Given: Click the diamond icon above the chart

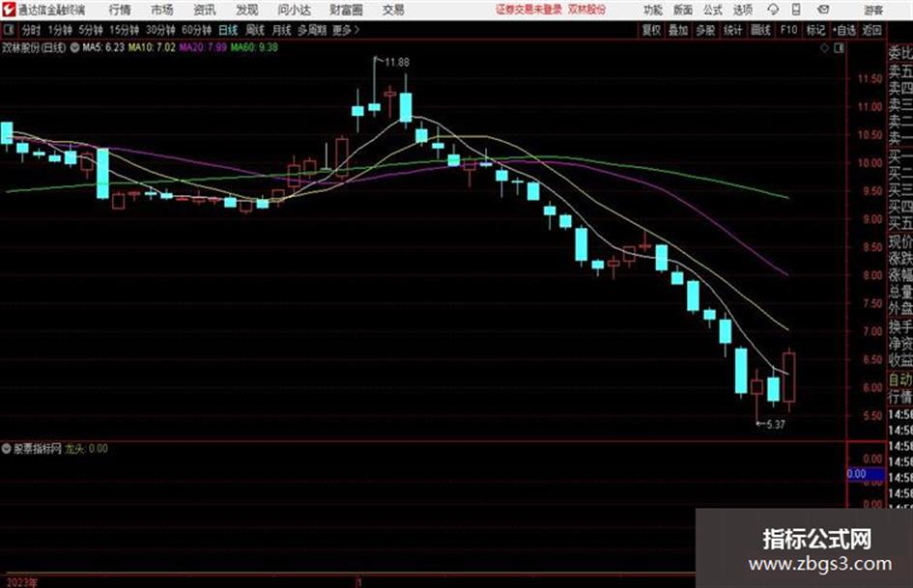Looking at the screenshot, I should [x=824, y=48].
